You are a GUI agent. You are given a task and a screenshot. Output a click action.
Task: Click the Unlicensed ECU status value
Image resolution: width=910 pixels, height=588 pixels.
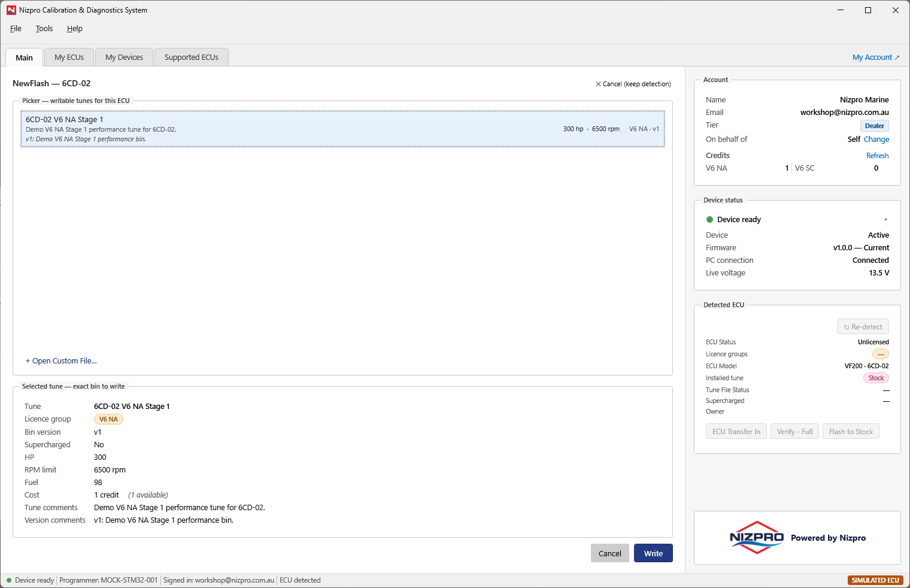[873, 342]
